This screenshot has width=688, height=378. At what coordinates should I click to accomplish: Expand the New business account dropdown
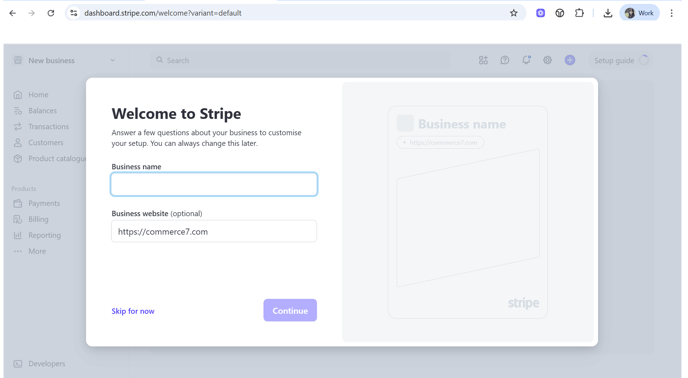(65, 61)
